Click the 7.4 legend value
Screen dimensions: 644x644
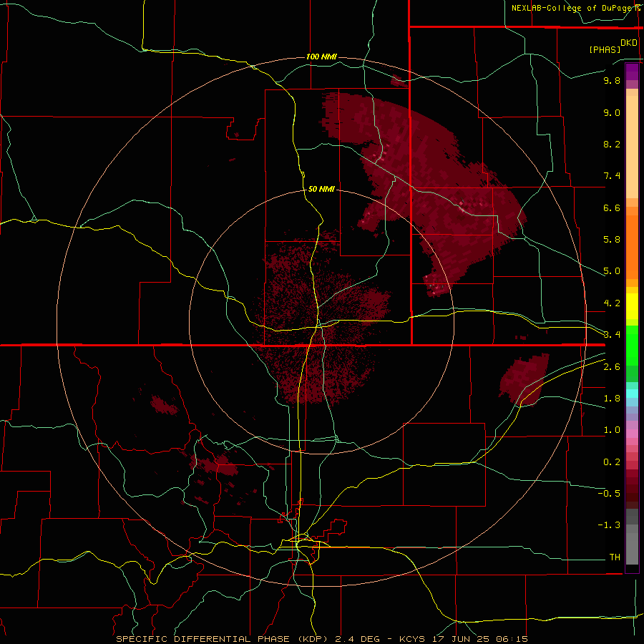612,176
